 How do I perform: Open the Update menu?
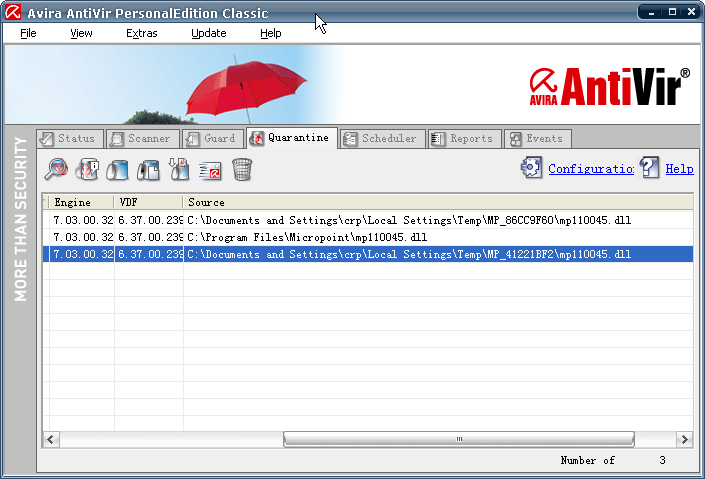(208, 33)
